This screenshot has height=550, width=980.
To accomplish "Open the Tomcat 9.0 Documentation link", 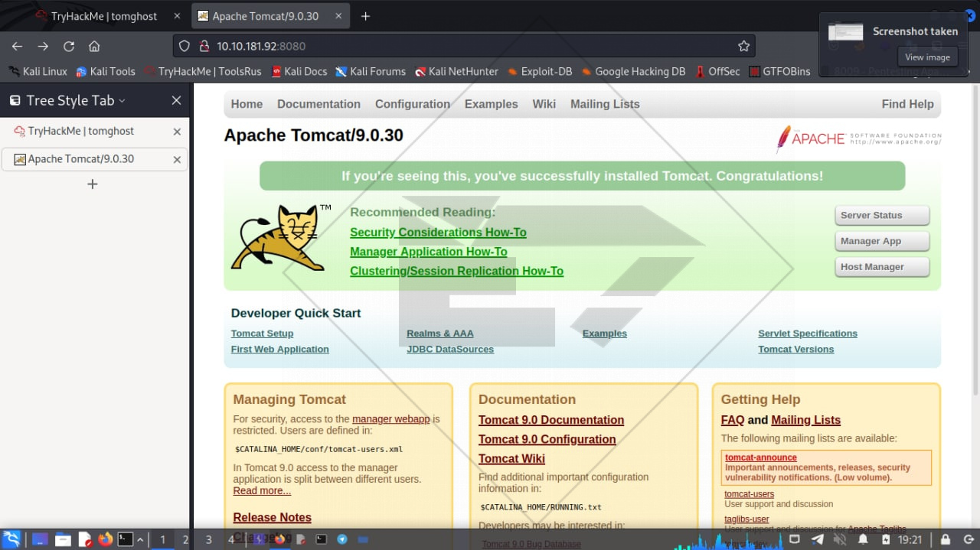I will [x=551, y=420].
